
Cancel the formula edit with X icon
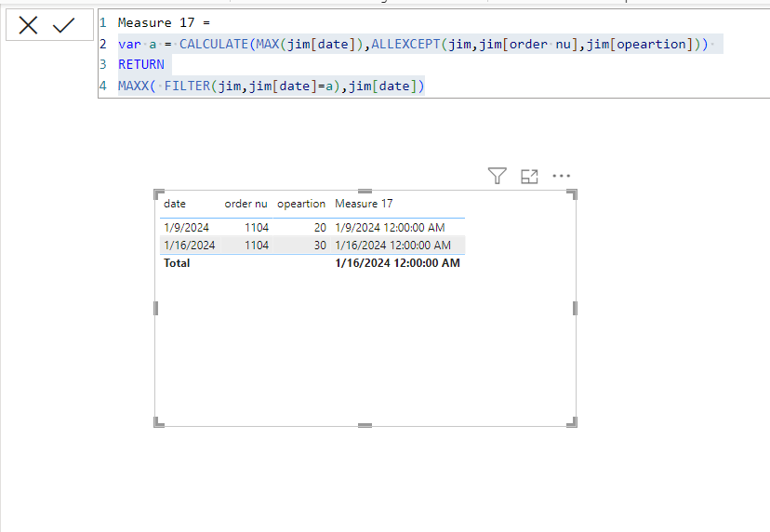[x=28, y=25]
